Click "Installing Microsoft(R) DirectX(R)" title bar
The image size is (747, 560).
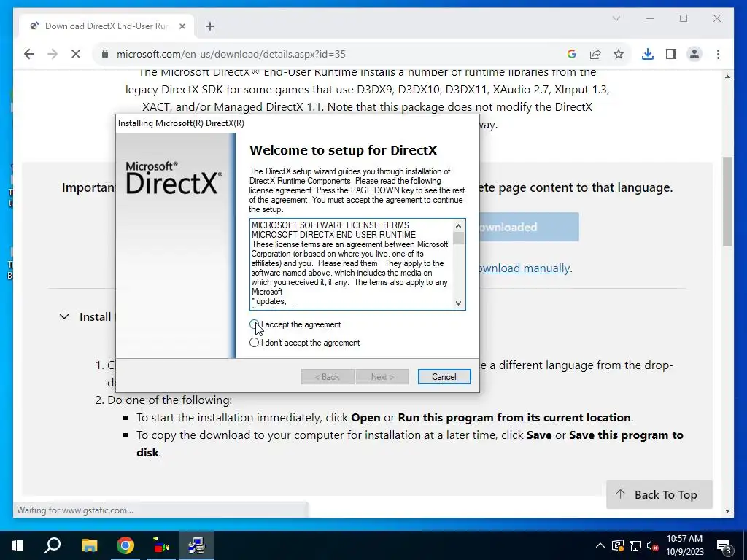298,123
